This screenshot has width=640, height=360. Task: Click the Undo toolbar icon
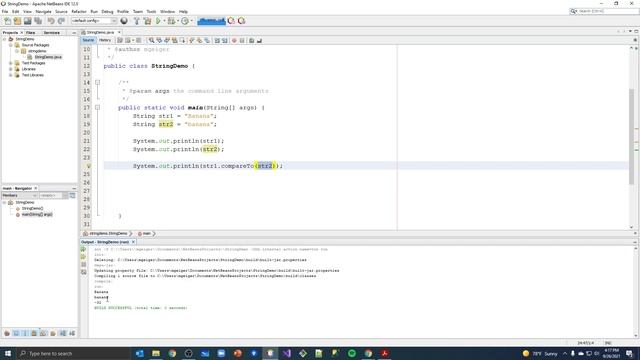(51, 21)
